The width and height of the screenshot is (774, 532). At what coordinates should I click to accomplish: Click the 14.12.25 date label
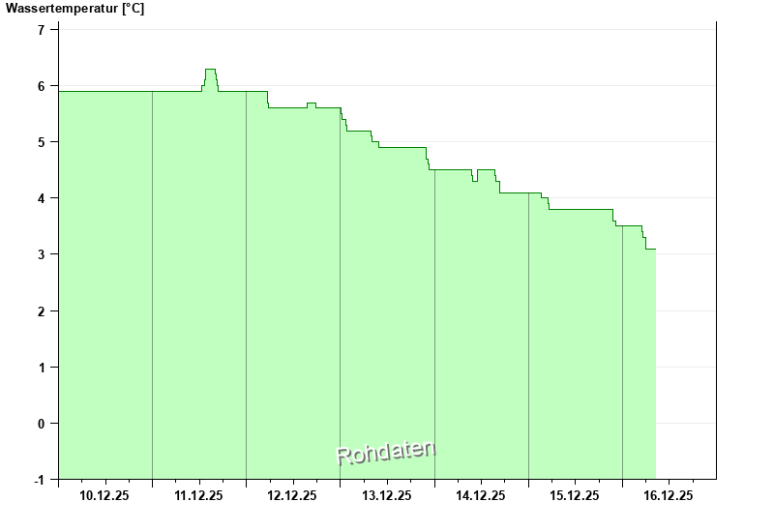click(x=480, y=495)
